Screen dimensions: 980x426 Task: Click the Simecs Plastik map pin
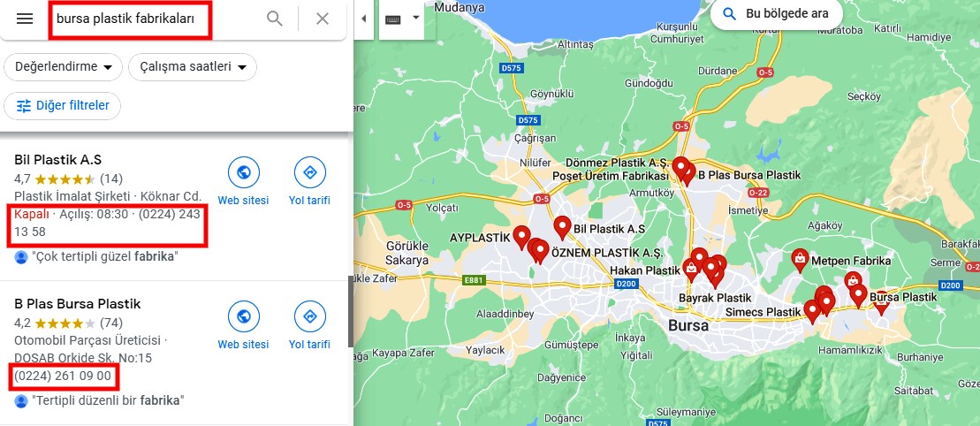tap(812, 311)
